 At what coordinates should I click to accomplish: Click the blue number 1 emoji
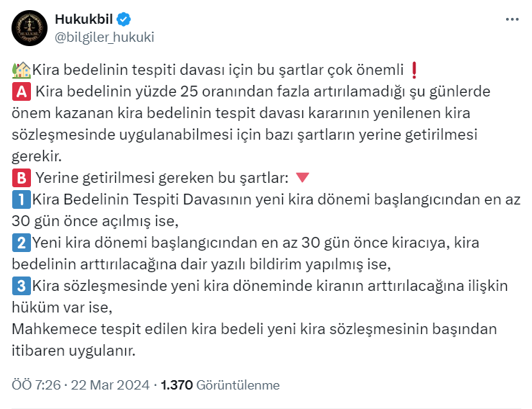point(20,199)
